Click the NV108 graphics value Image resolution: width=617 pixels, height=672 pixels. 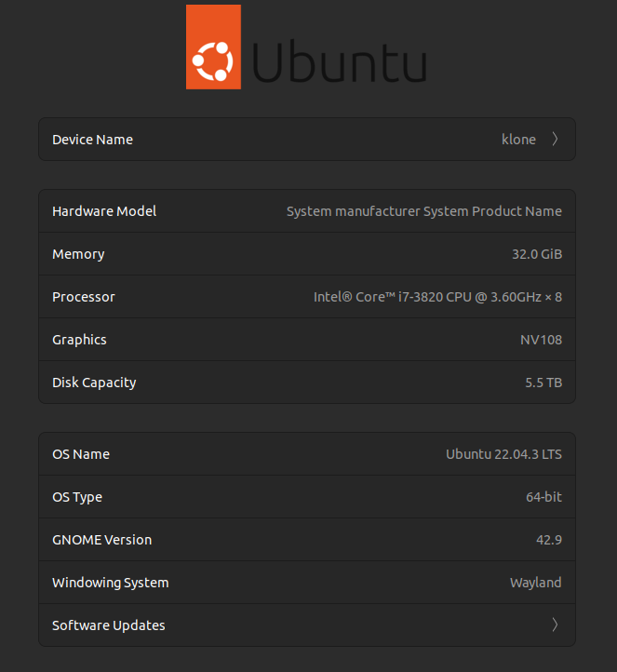point(541,340)
